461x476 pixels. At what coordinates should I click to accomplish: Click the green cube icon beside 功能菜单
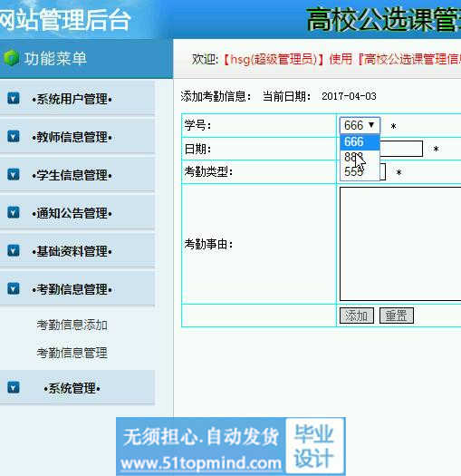tap(11, 58)
